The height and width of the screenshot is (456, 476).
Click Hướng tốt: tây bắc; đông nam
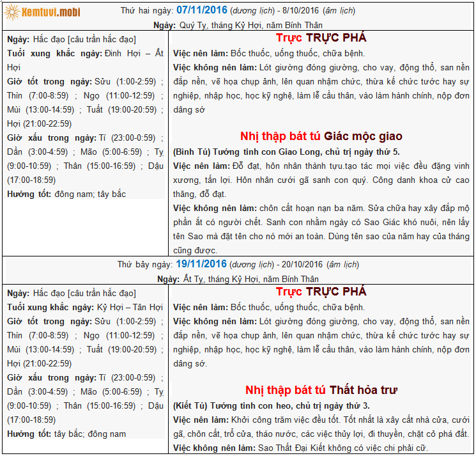point(66,434)
